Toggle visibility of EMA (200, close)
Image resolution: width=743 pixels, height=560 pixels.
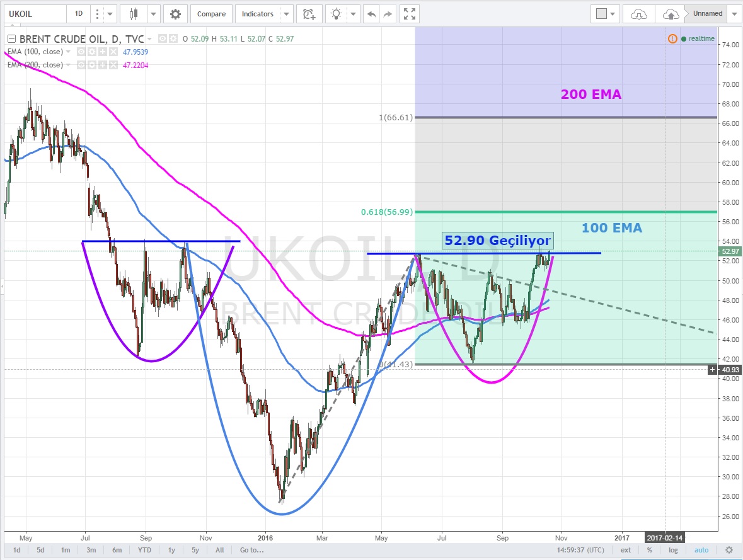click(81, 65)
